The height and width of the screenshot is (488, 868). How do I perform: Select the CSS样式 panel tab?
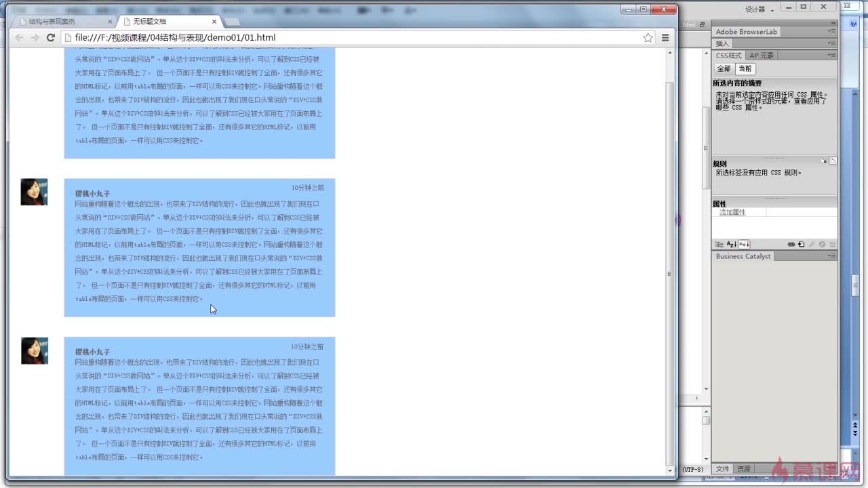[x=729, y=56]
